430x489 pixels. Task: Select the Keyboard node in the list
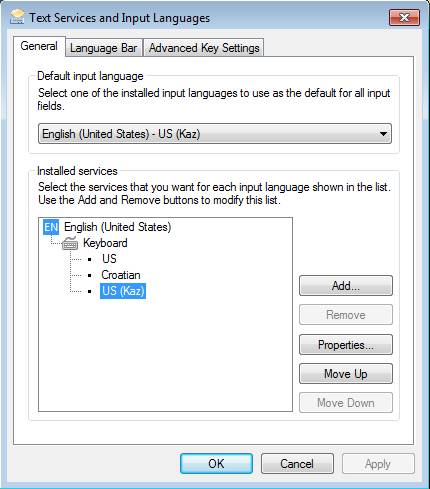(105, 243)
